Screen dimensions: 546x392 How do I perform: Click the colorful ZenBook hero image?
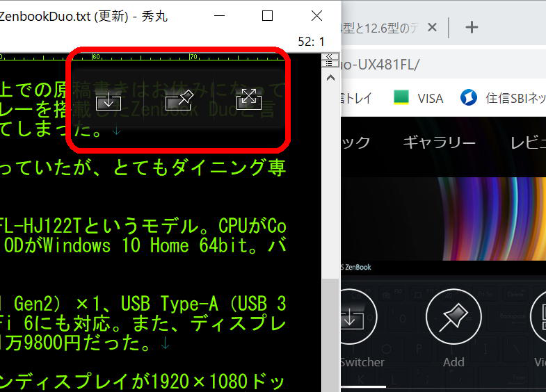click(443, 218)
